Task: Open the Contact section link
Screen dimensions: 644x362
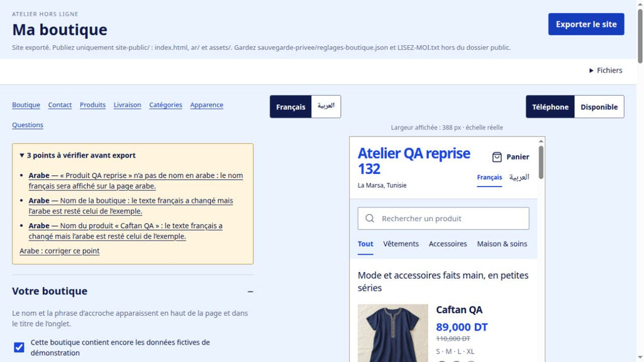Action: point(60,105)
